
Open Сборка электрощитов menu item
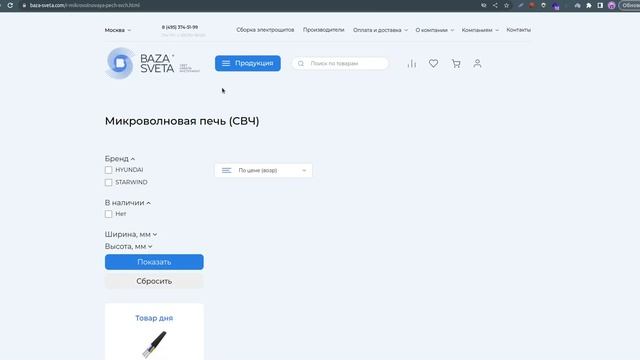pos(265,30)
